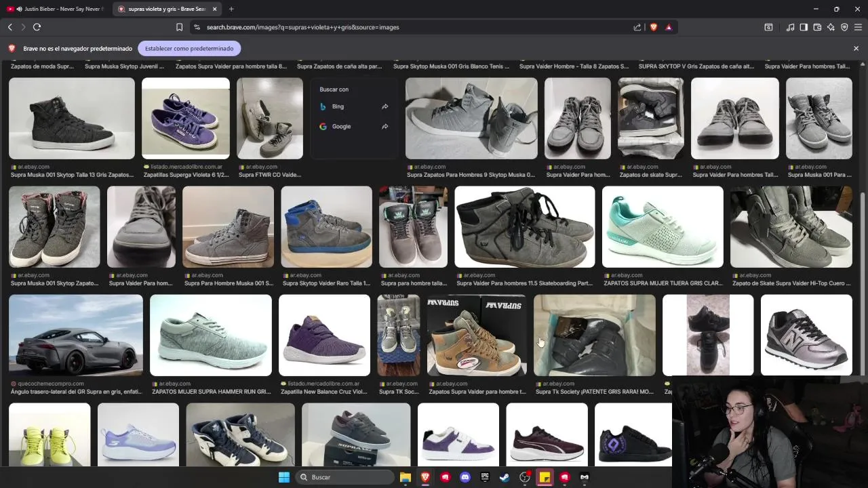The height and width of the screenshot is (488, 868).
Task: Select the supras violeta y gris tab
Action: tap(167, 9)
